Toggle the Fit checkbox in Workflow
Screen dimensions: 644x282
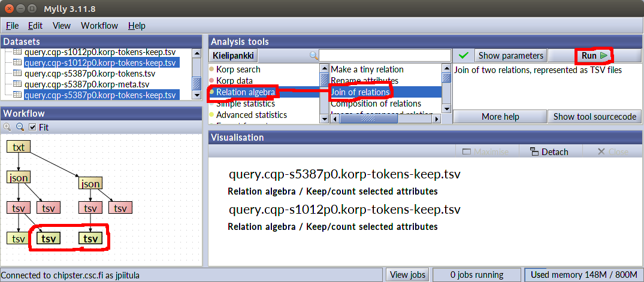[x=32, y=127]
